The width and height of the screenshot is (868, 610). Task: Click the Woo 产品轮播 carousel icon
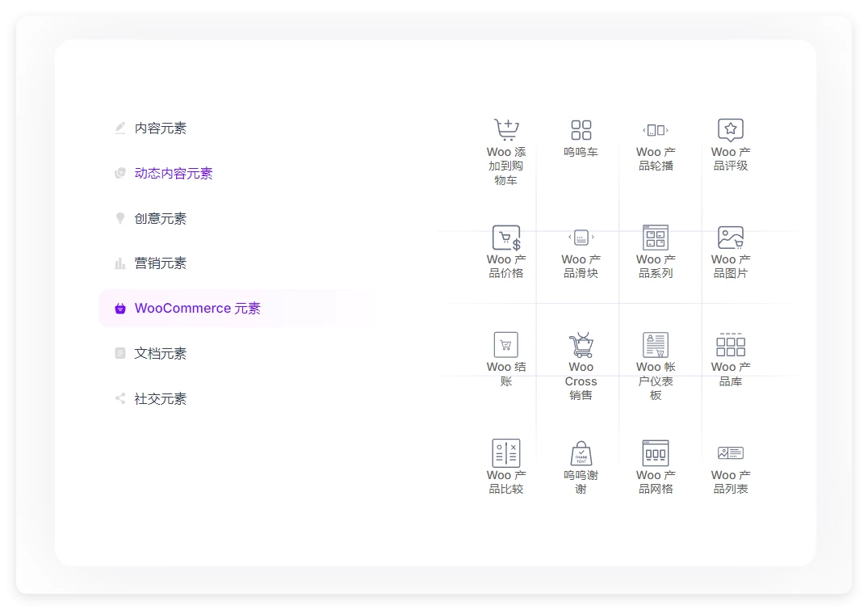655,130
